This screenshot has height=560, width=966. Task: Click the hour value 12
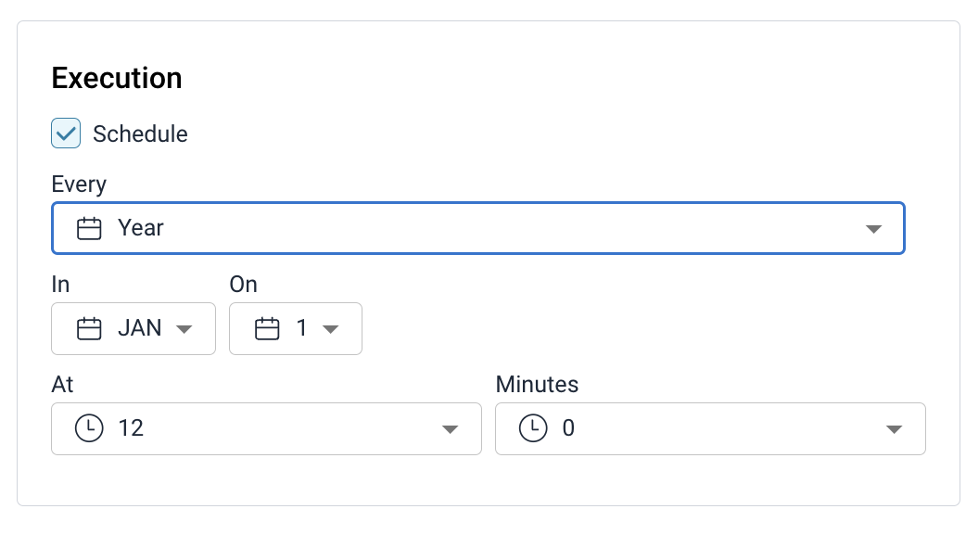coord(131,427)
